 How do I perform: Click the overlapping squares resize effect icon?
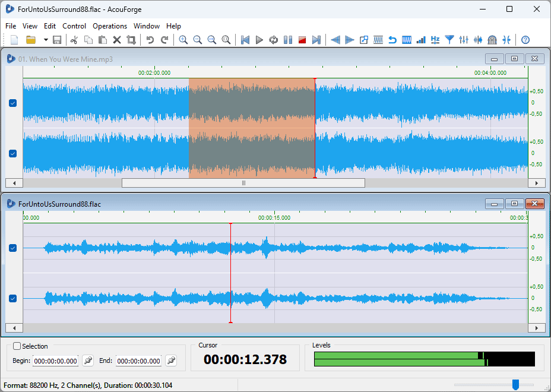click(364, 40)
